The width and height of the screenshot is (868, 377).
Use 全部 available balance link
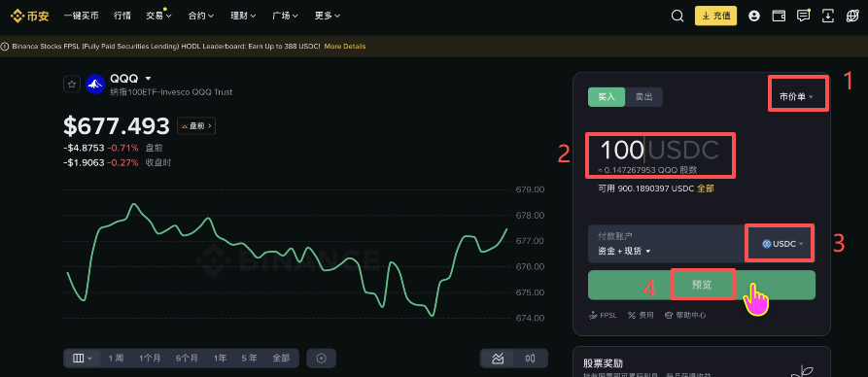point(706,188)
